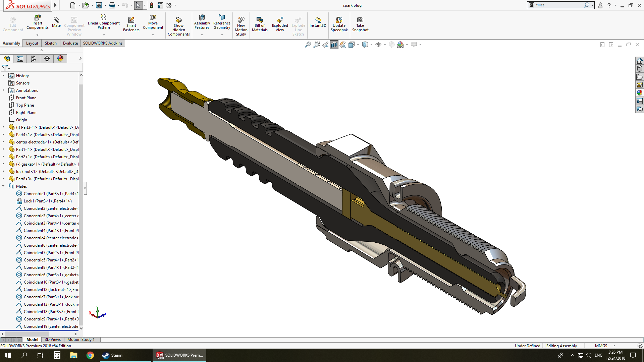
Task: Open Linear Component Pattern
Action: click(104, 22)
